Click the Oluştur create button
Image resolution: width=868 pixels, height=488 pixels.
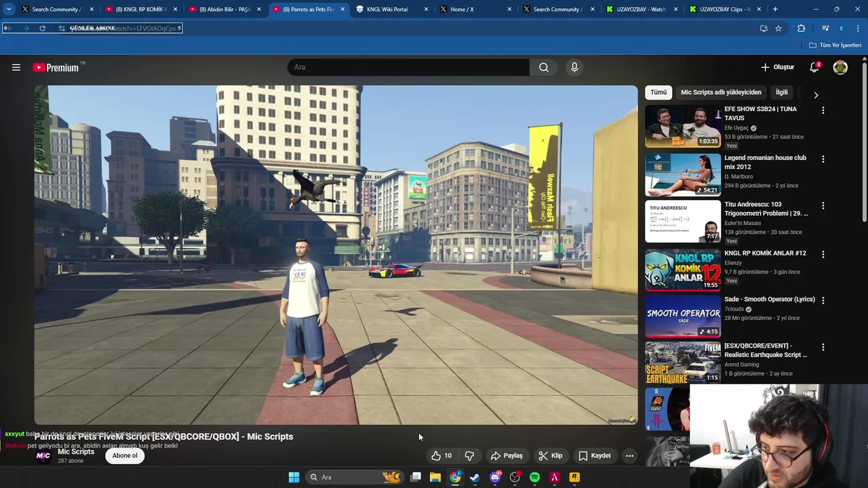[x=777, y=67]
